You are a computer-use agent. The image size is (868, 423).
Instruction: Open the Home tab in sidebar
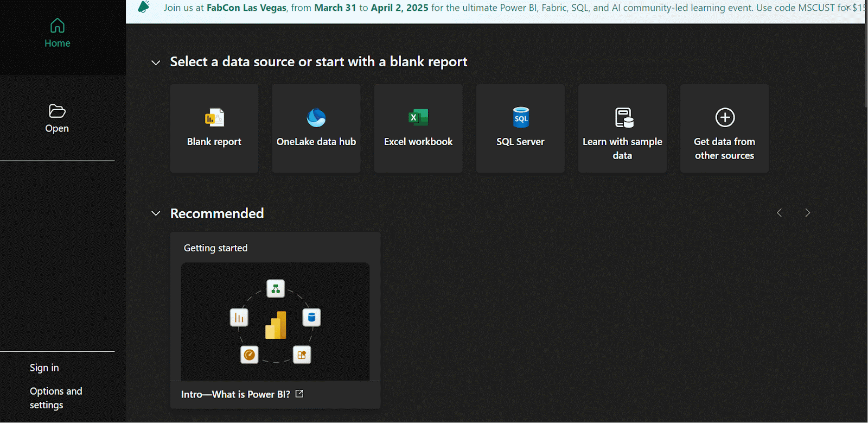[58, 34]
